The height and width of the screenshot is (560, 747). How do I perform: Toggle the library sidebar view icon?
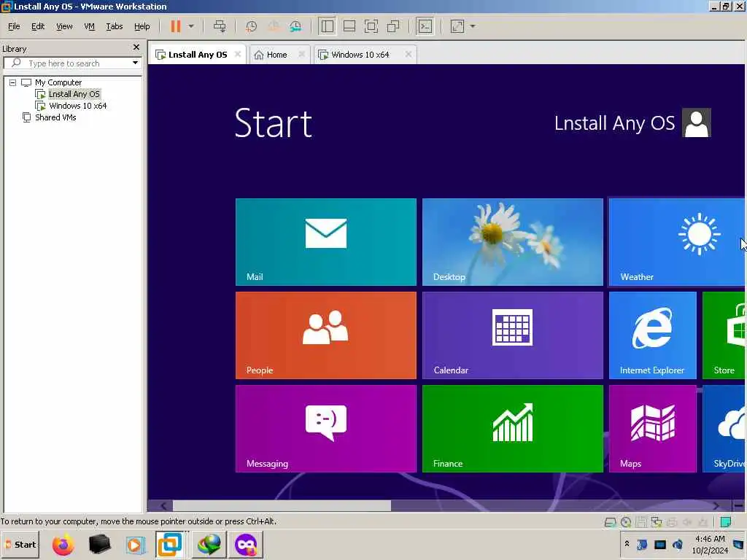pyautogui.click(x=328, y=26)
